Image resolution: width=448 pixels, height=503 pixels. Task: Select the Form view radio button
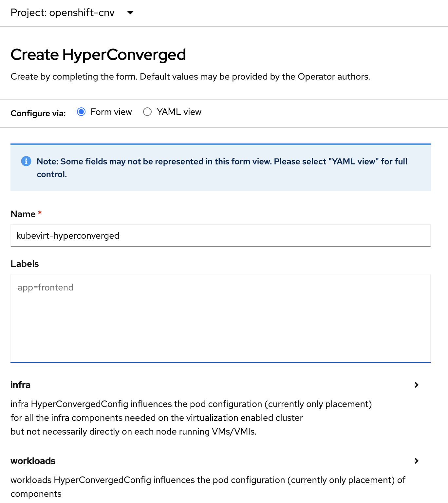click(81, 112)
